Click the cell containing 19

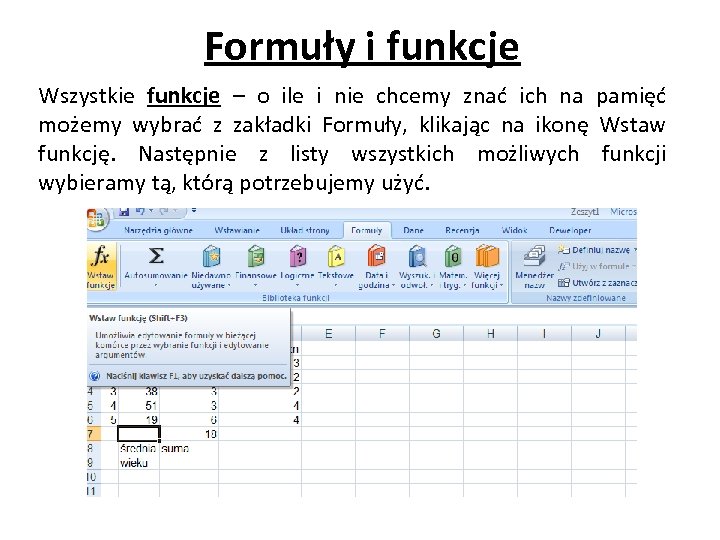point(139,420)
